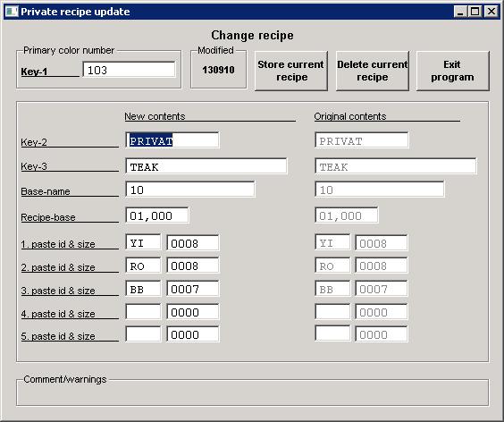Screen dimensions: 504x422
Task: Click the New contents column header
Action: click(155, 116)
